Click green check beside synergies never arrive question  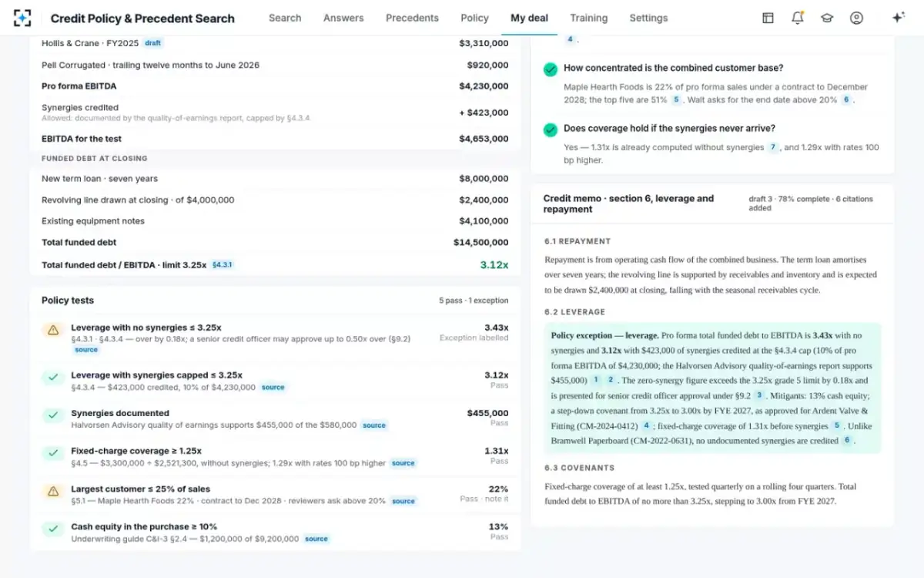pyautogui.click(x=551, y=129)
